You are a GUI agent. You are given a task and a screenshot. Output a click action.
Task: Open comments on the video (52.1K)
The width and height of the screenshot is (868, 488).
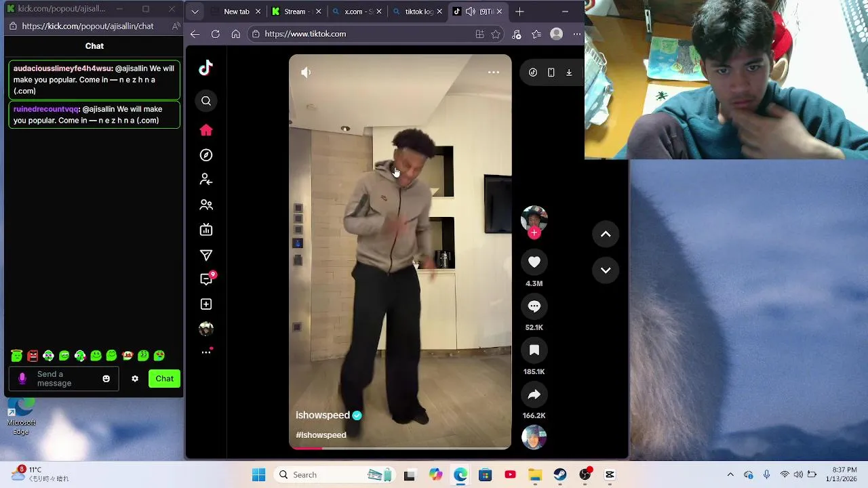click(x=534, y=306)
